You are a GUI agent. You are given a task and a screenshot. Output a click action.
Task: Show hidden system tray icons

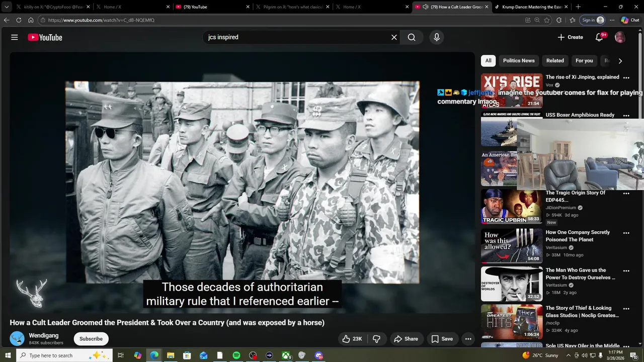pos(569,355)
